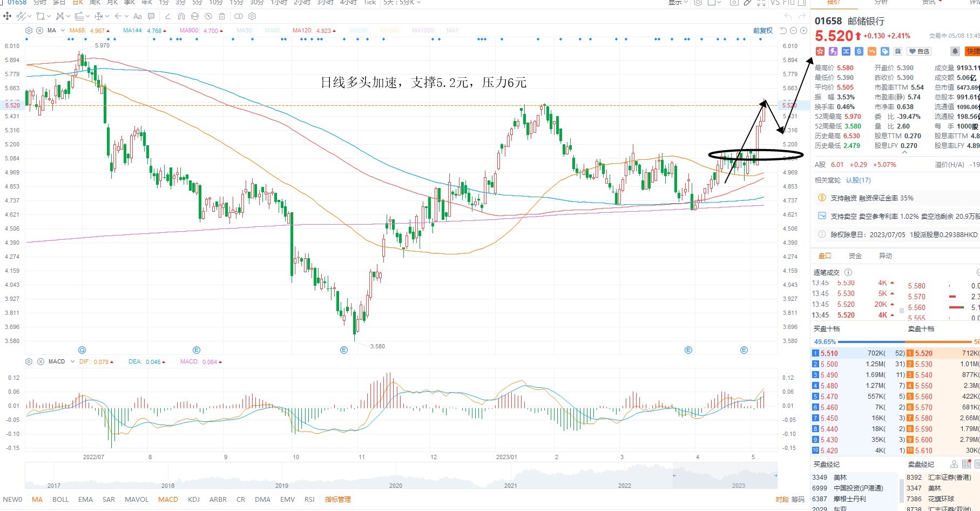Click the drawing toolbar settings gear
Image resolution: width=980 pixels, height=511 pixels.
click(252, 16)
